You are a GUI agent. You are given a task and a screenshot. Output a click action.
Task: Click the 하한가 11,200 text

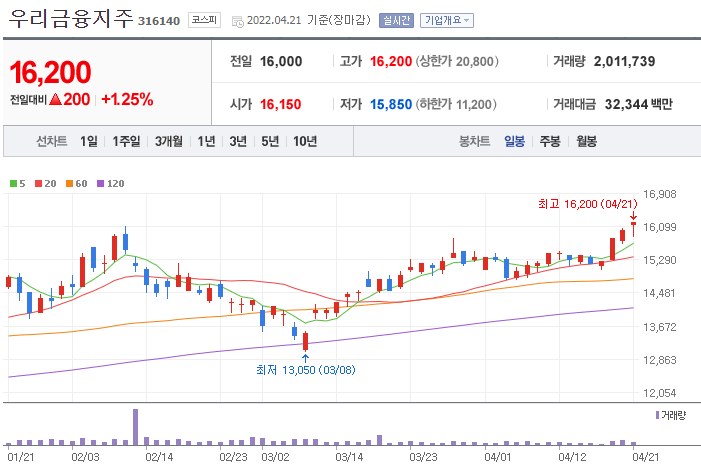(x=456, y=105)
